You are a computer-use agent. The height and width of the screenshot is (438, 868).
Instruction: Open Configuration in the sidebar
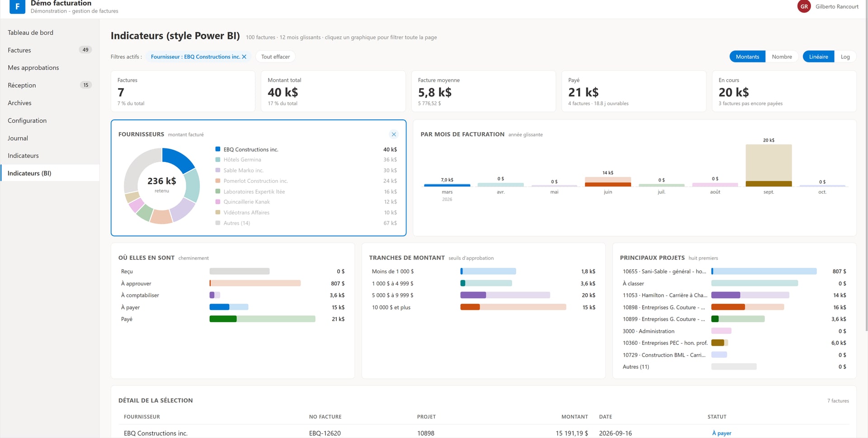point(50,120)
